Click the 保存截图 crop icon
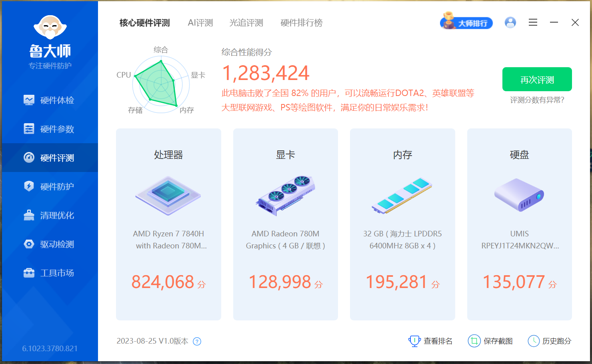This screenshot has height=364, width=592. 474,341
